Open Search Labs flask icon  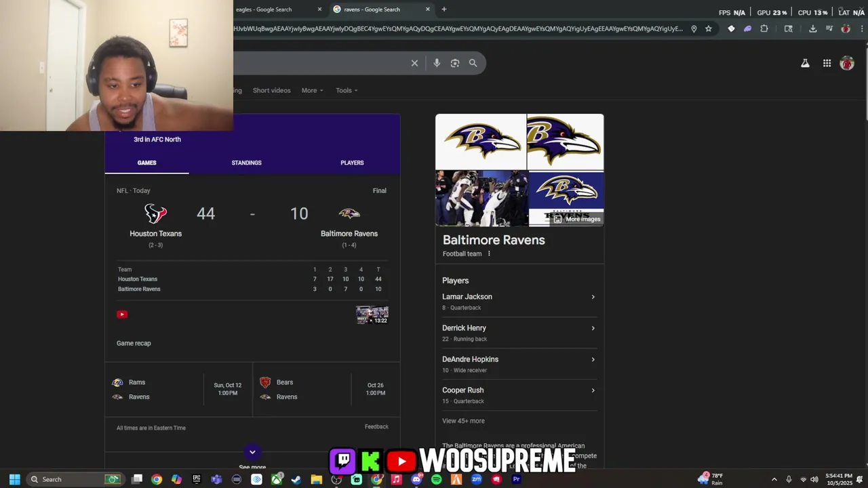coord(805,63)
